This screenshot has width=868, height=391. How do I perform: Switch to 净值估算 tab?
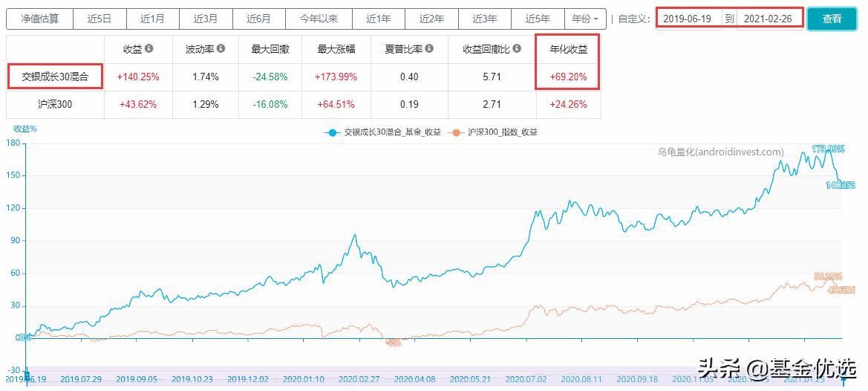point(40,19)
